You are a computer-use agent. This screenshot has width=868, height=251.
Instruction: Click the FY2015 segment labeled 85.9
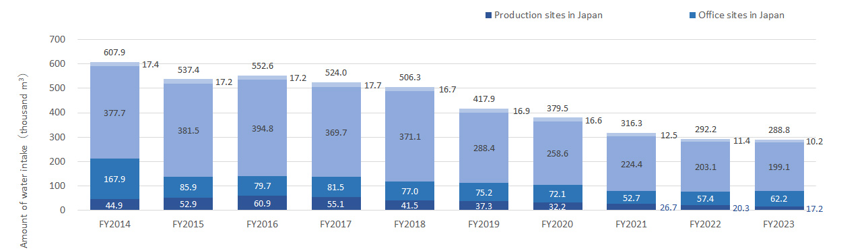point(189,187)
